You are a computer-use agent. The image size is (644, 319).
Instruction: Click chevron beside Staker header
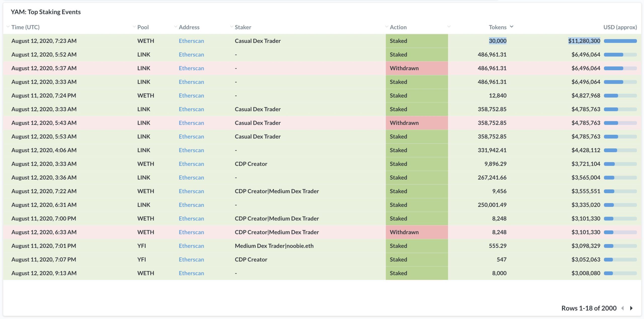231,27
